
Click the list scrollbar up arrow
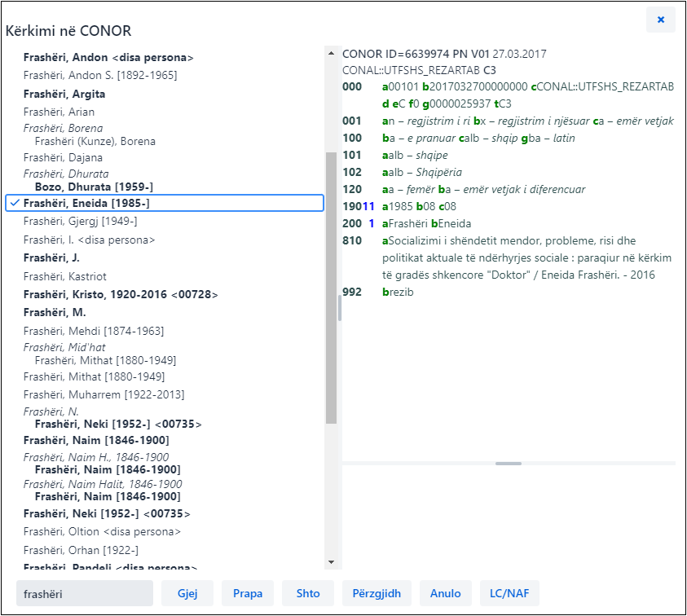[x=331, y=54]
